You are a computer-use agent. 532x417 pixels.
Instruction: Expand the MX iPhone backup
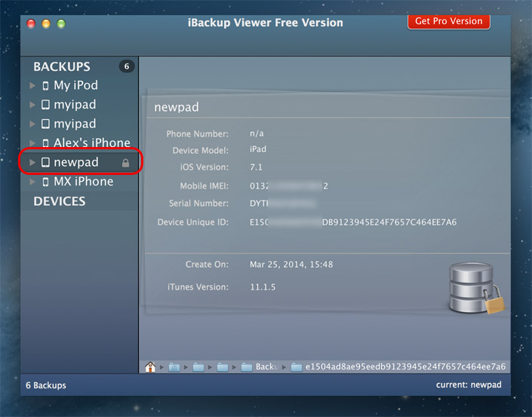tap(32, 182)
